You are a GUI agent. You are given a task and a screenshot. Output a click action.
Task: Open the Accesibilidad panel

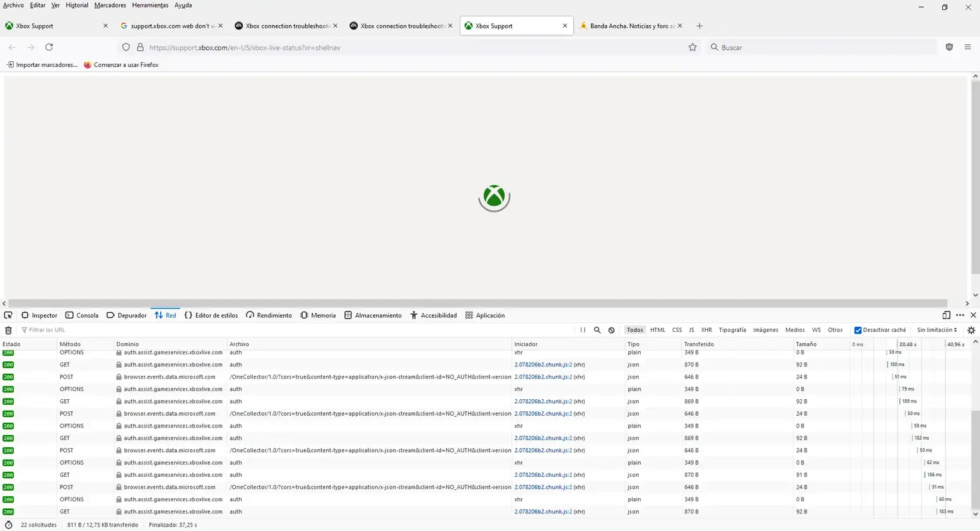(433, 315)
